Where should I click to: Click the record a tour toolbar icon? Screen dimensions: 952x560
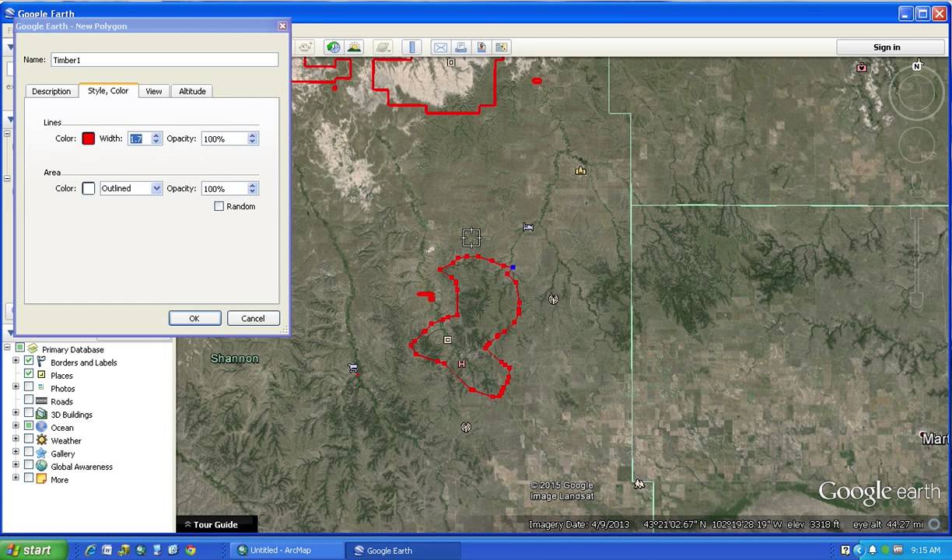click(x=306, y=47)
